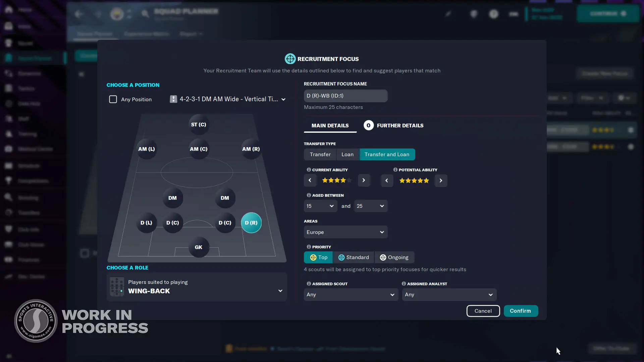Tick the Any Position checkbox
Viewport: 644px width, 362px height.
(x=113, y=99)
